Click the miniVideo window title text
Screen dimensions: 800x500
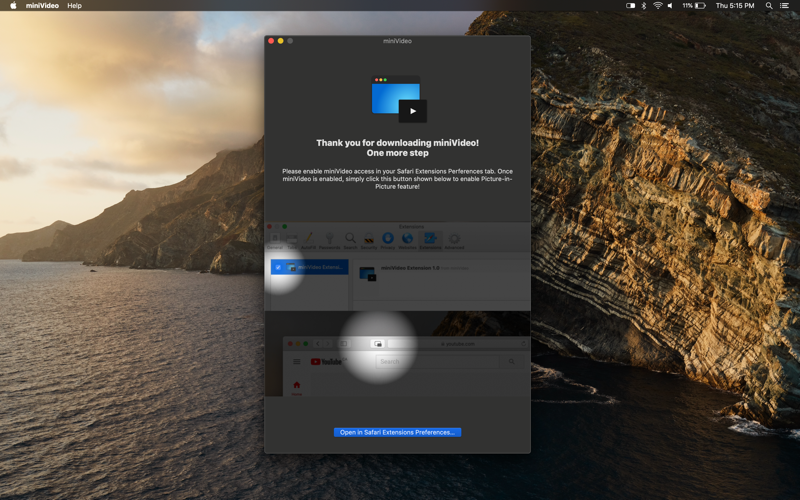(397, 41)
